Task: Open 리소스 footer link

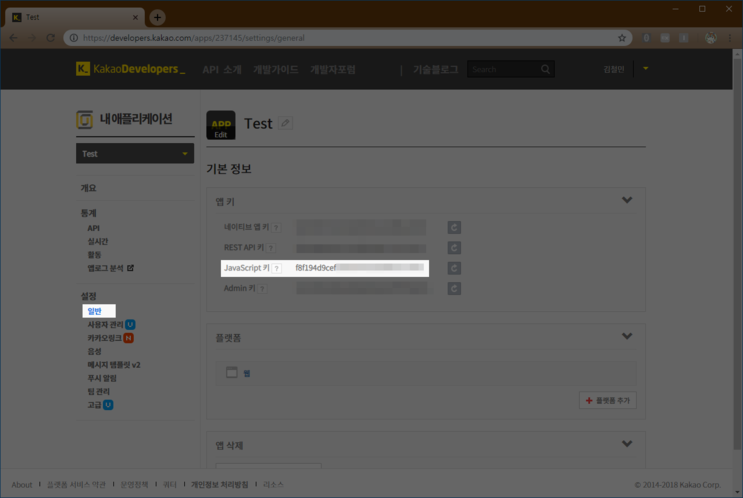Action: click(x=273, y=485)
